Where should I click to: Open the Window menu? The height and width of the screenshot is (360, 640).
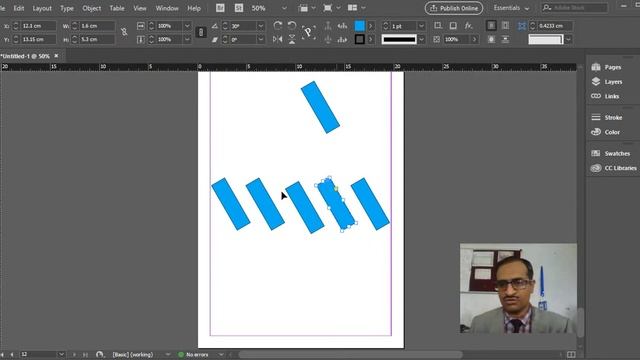point(167,8)
